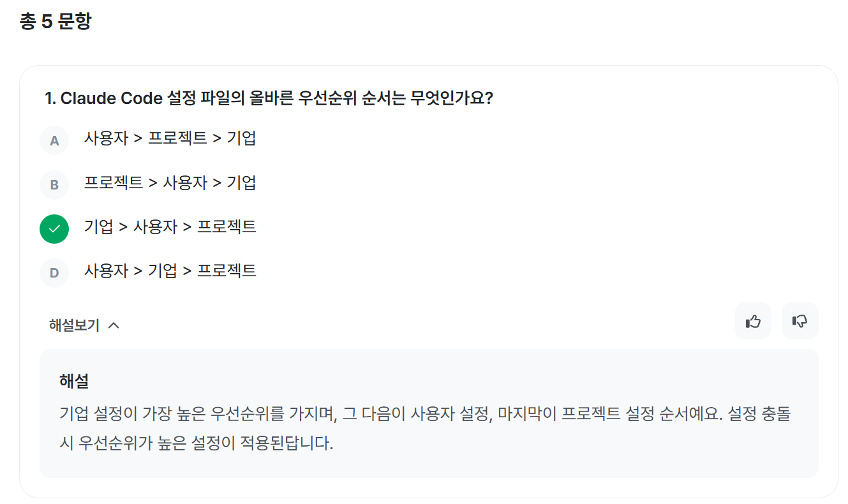848x504 pixels.
Task: Click the thumbs up feedback icon
Action: tap(753, 321)
